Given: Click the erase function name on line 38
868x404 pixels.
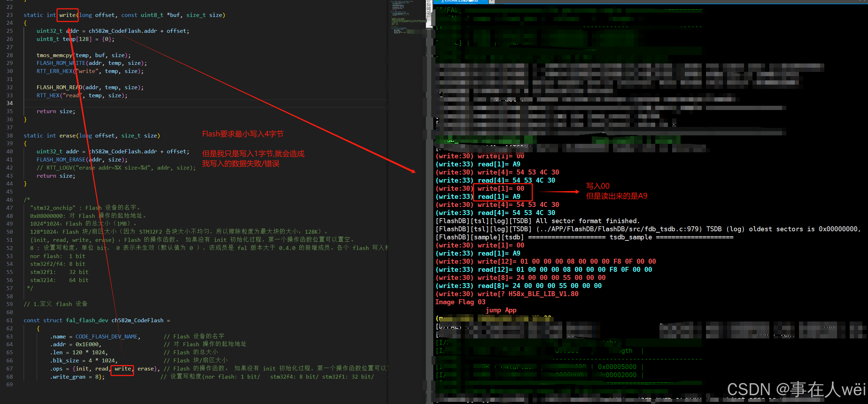Looking at the screenshot, I should [67, 135].
